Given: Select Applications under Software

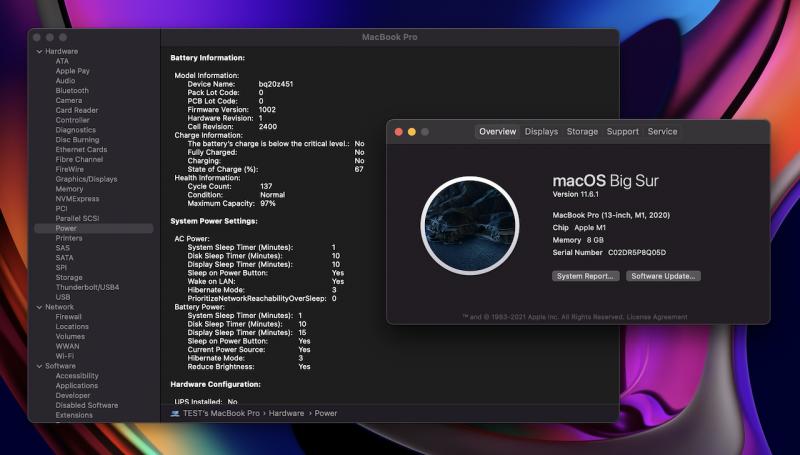Looking at the screenshot, I should [x=77, y=386].
